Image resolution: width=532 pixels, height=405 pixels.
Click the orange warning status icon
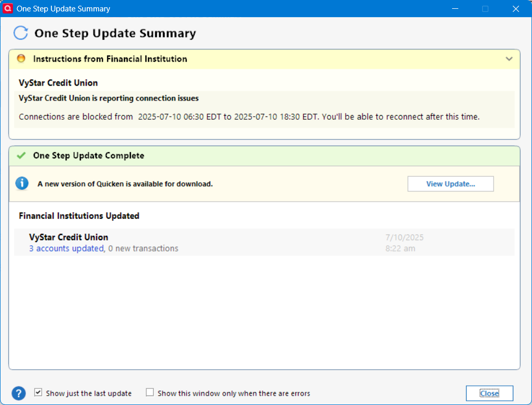(x=21, y=58)
